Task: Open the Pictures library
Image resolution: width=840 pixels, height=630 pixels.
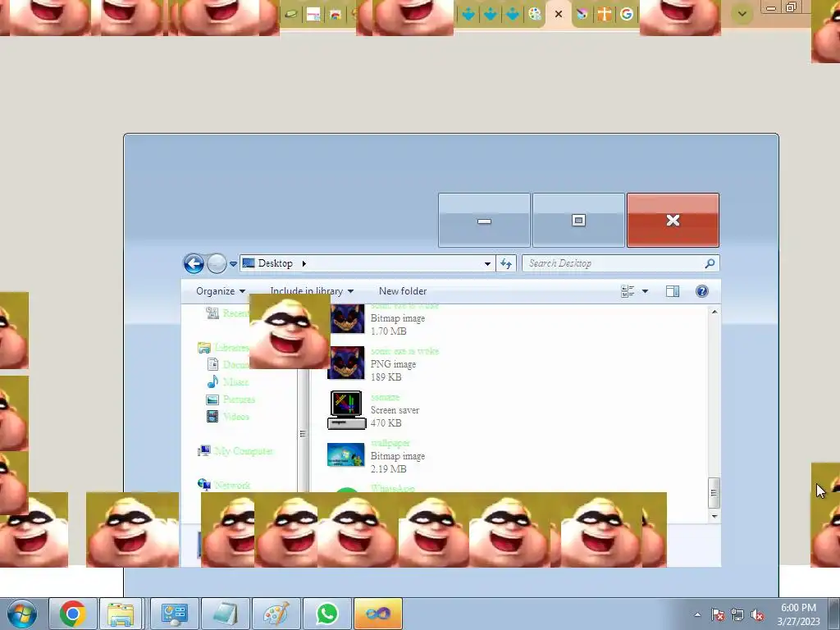Action: click(231, 399)
